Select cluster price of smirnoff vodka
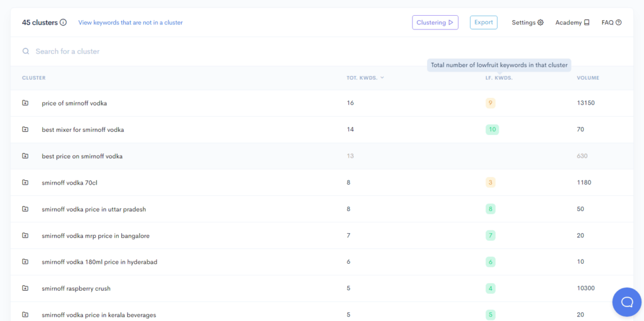 click(x=74, y=104)
